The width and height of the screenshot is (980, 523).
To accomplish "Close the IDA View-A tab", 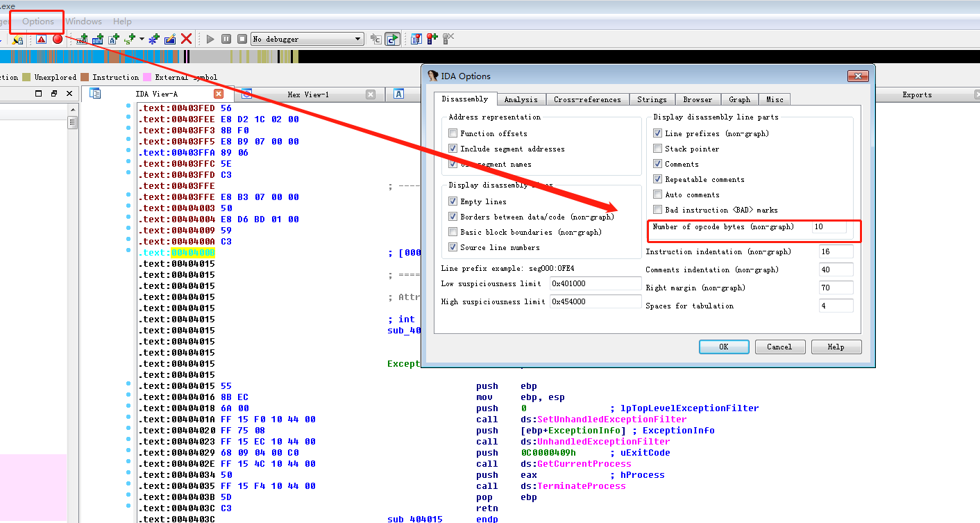I will pos(218,94).
